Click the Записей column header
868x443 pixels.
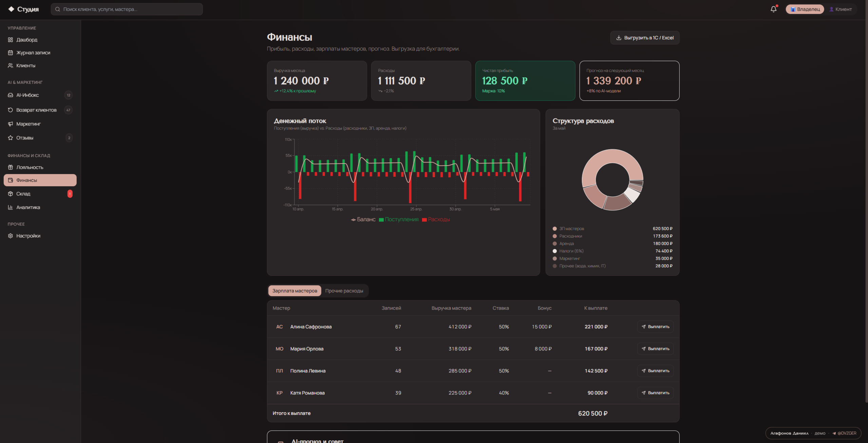tap(391, 308)
